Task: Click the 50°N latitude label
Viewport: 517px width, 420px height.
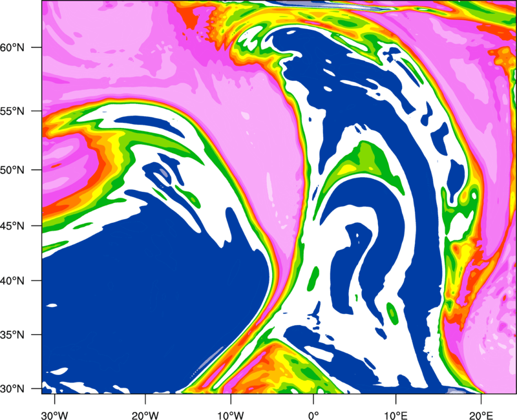Action: [x=12, y=170]
